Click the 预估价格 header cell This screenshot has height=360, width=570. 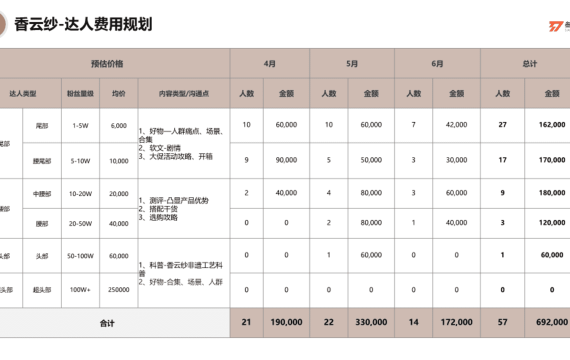(x=107, y=64)
